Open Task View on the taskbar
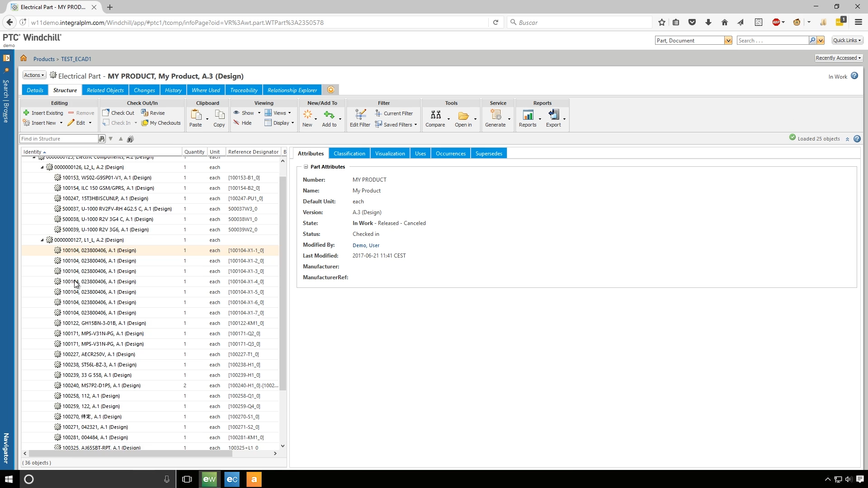 (187, 479)
